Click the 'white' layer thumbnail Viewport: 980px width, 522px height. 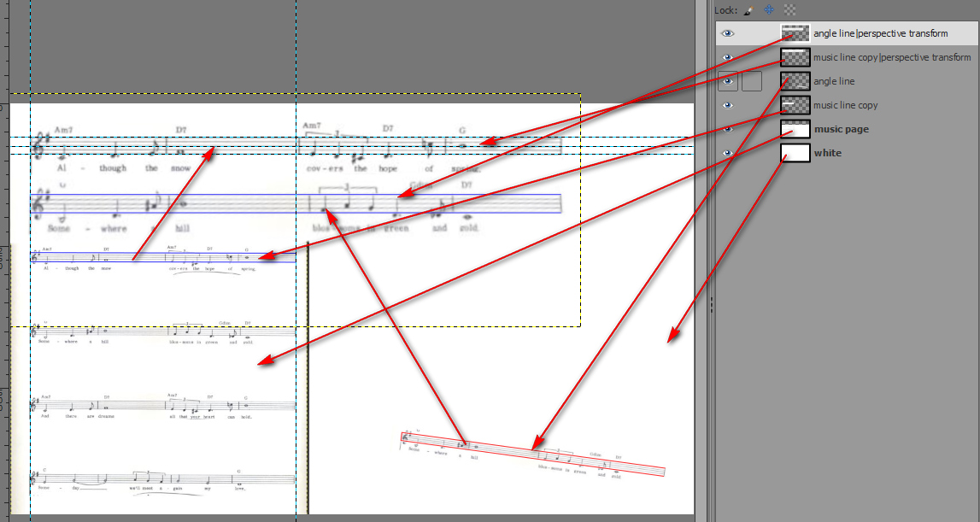[x=795, y=153]
